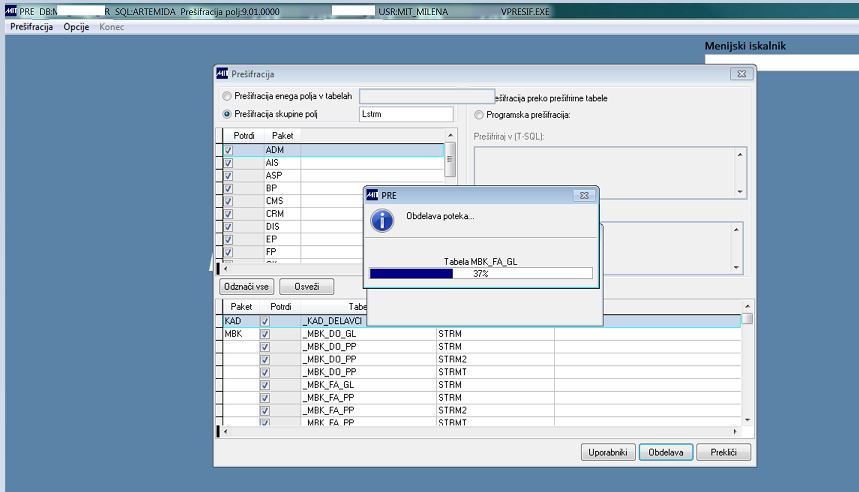This screenshot has width=859, height=492.
Task: Click the Paket column header in lower table
Action: click(x=241, y=307)
